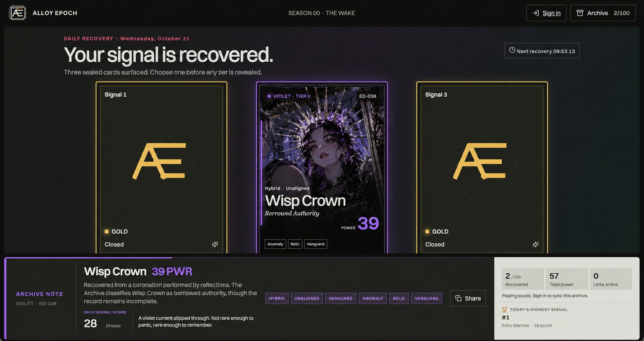Open the Archive 2/100 button

(x=603, y=13)
